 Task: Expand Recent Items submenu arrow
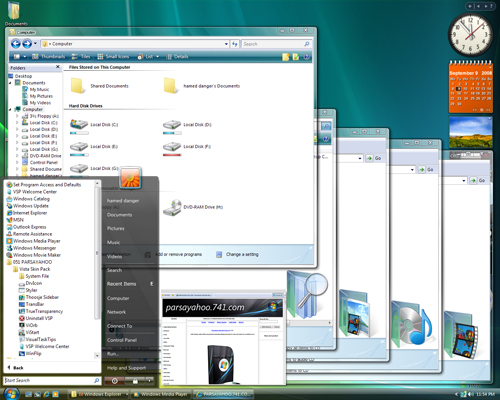152,284
